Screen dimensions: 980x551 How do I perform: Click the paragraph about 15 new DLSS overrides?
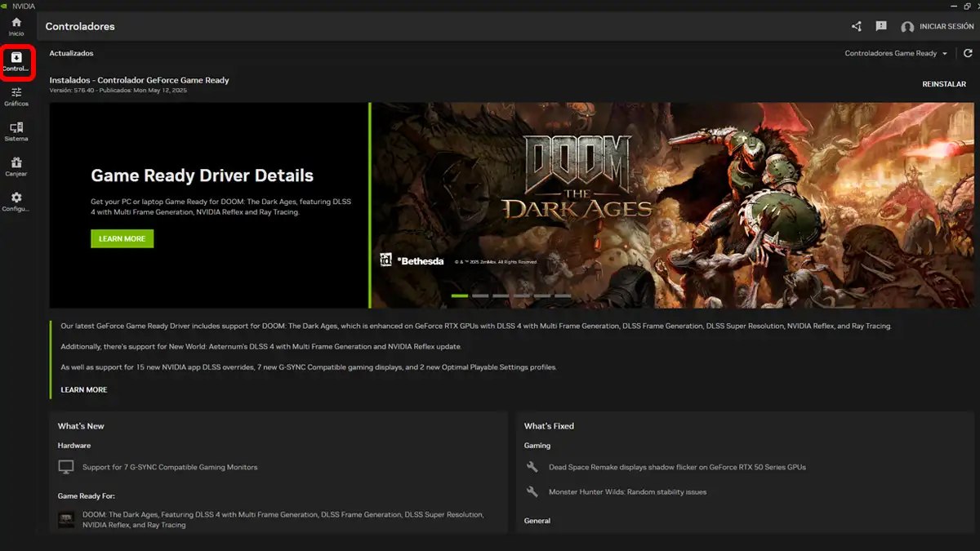click(309, 367)
